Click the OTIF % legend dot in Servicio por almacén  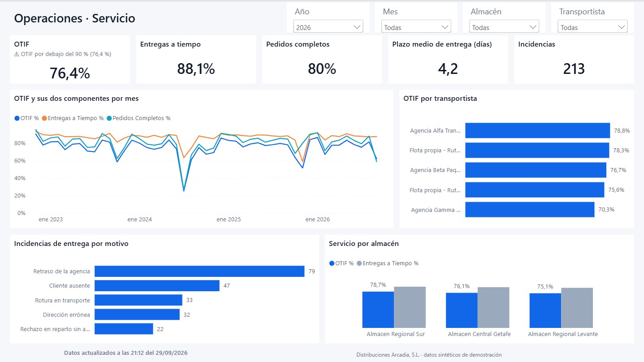pos(332,263)
